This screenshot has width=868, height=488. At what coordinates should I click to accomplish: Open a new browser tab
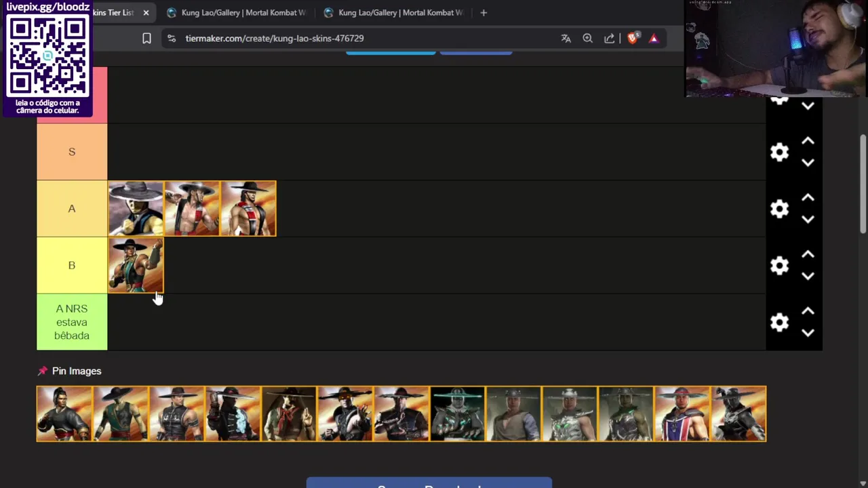484,13
